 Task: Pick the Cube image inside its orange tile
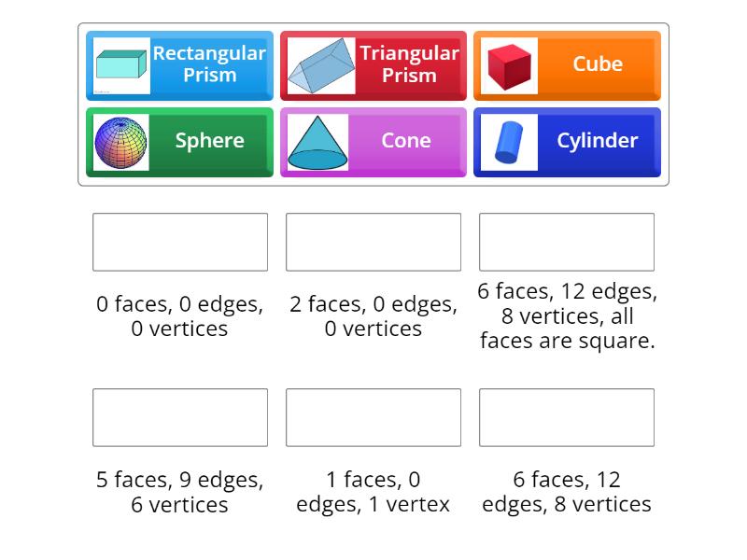tap(507, 64)
